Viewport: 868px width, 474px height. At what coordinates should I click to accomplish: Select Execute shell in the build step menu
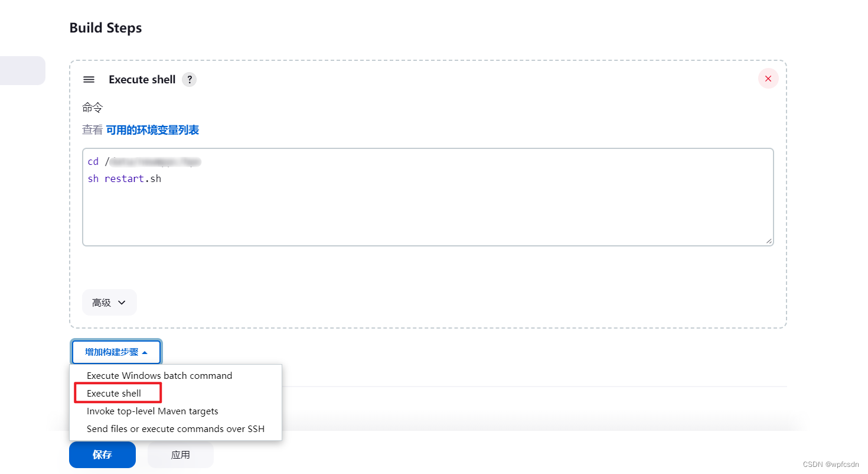tap(114, 393)
